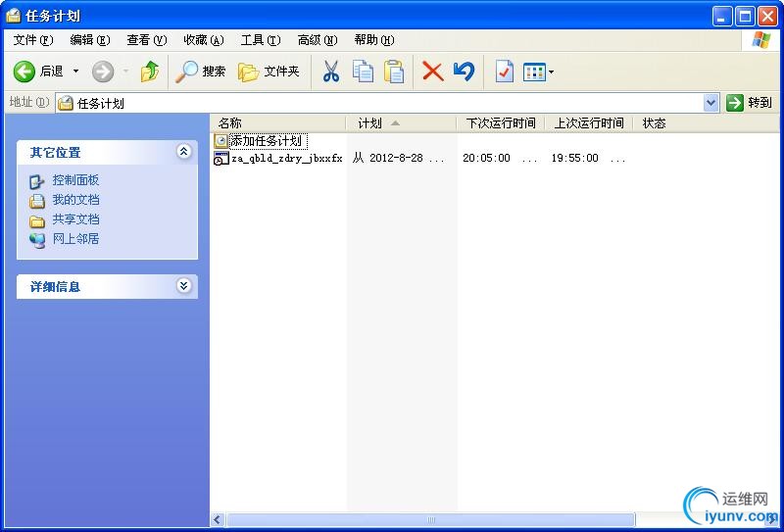Open the 帮助(H) menu

(374, 40)
